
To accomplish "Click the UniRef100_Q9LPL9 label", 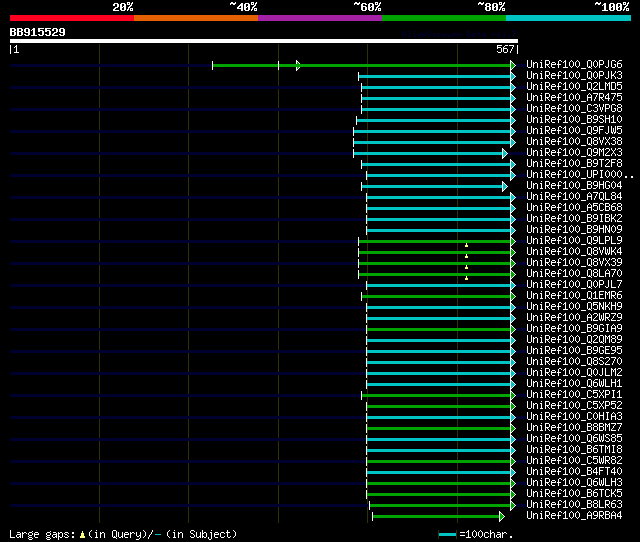I will tap(574, 241).
